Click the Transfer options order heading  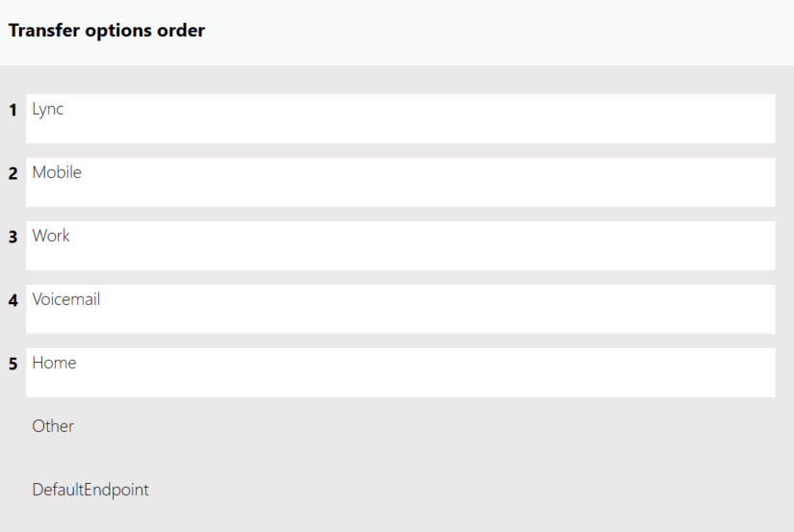[x=107, y=31]
